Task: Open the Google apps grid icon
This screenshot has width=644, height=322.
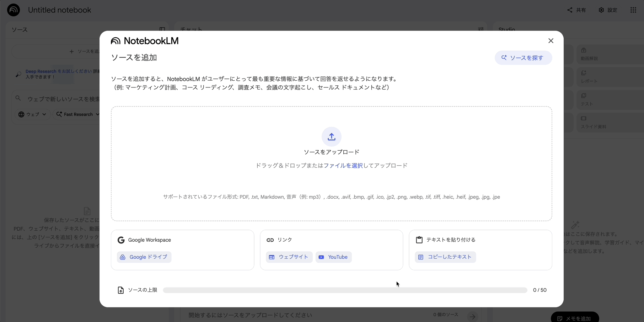Action: (633, 10)
